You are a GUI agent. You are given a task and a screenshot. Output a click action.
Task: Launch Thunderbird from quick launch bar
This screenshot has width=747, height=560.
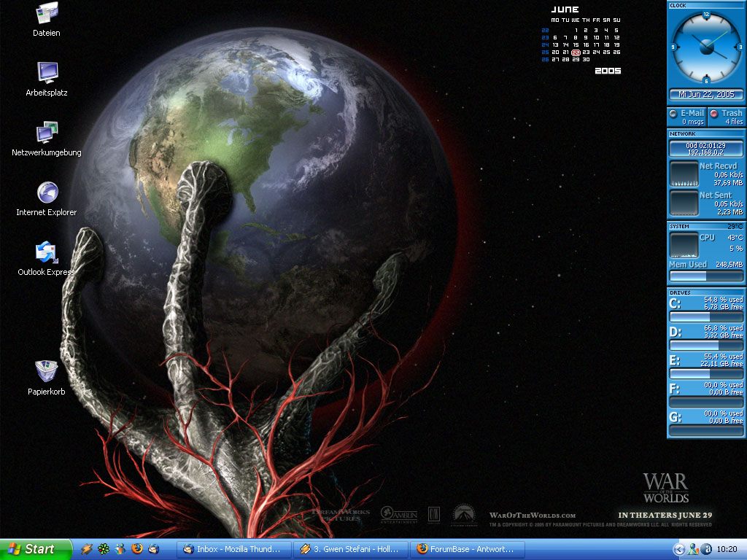click(x=153, y=549)
